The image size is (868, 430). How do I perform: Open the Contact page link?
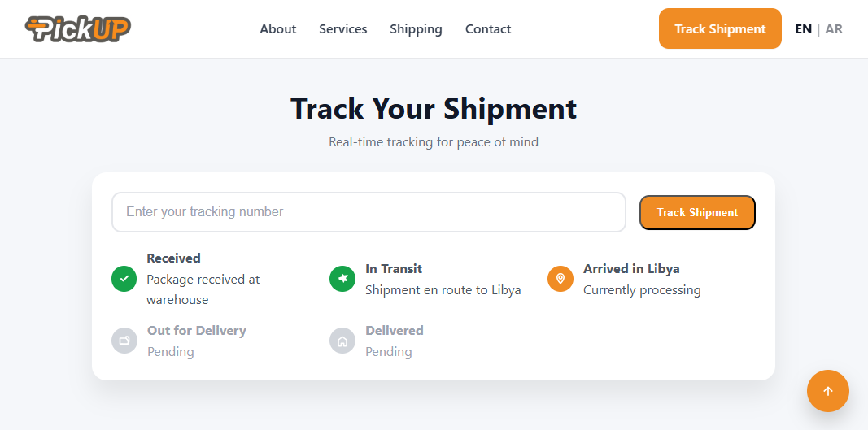(488, 29)
